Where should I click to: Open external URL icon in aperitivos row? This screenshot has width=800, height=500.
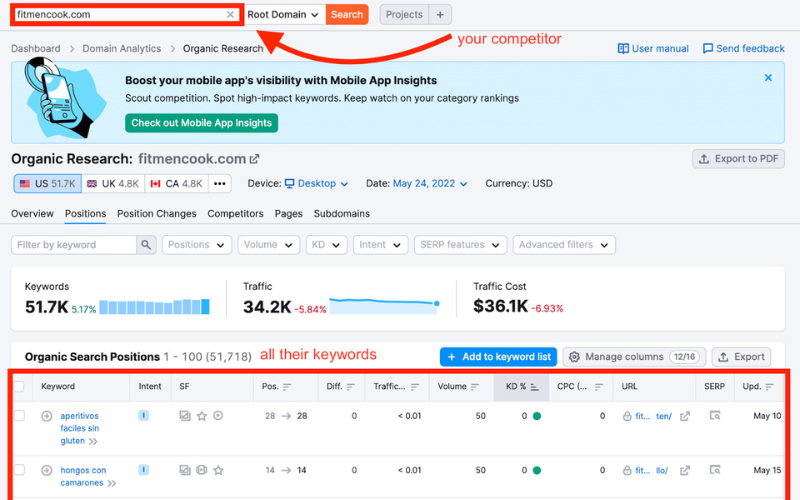tap(685, 416)
